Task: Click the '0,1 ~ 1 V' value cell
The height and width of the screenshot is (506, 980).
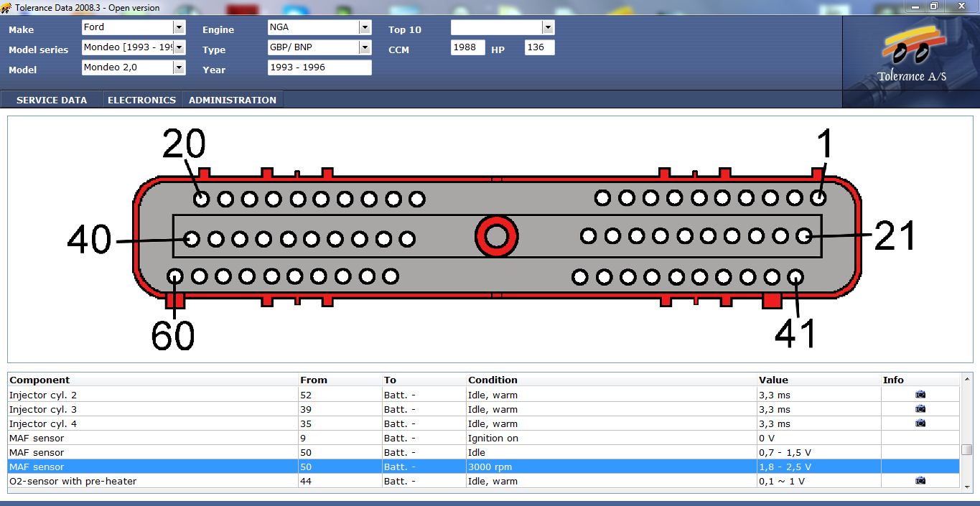Action: pyautogui.click(x=819, y=481)
